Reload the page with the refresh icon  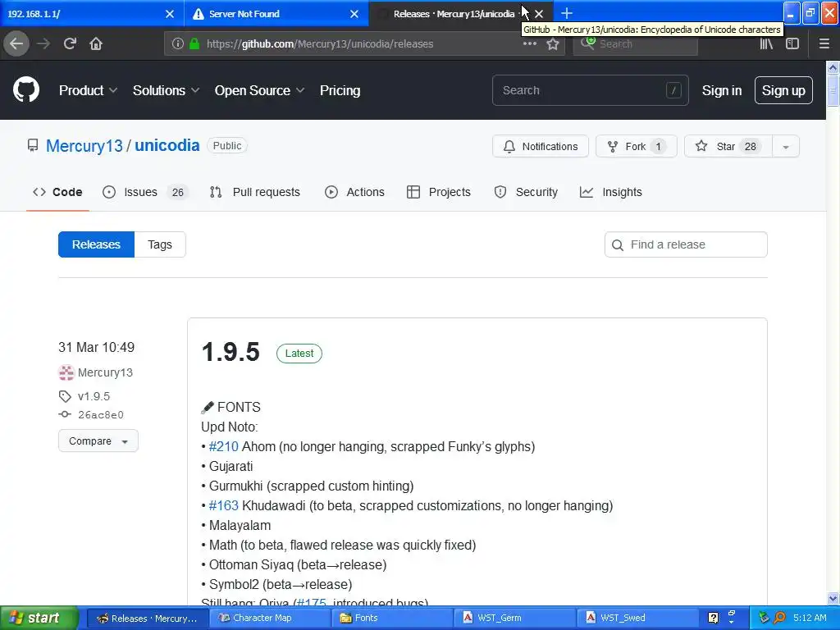[x=71, y=43]
